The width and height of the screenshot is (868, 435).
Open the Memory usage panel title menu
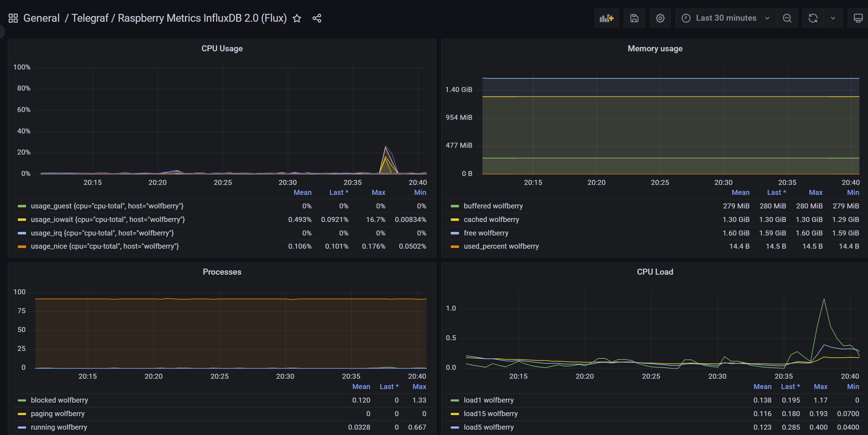pyautogui.click(x=655, y=48)
